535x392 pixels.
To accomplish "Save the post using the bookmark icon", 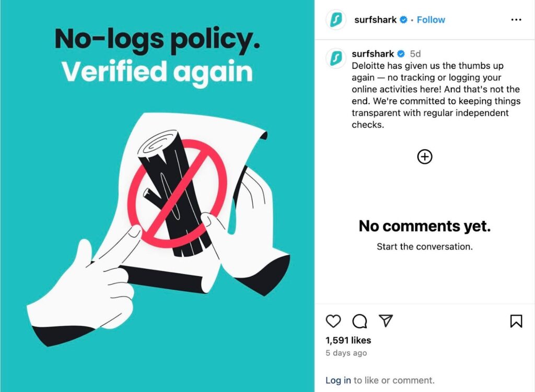I will point(516,320).
